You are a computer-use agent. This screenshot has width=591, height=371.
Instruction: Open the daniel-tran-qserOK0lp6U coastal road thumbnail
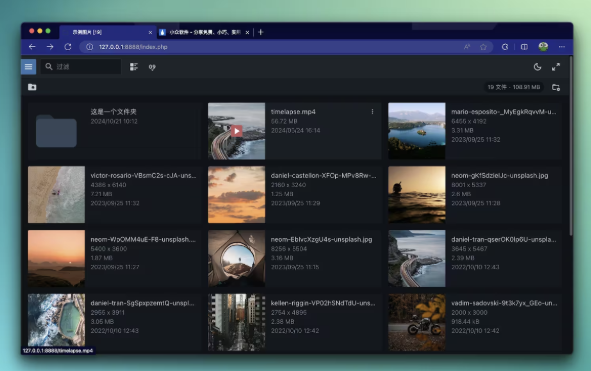pos(417,258)
